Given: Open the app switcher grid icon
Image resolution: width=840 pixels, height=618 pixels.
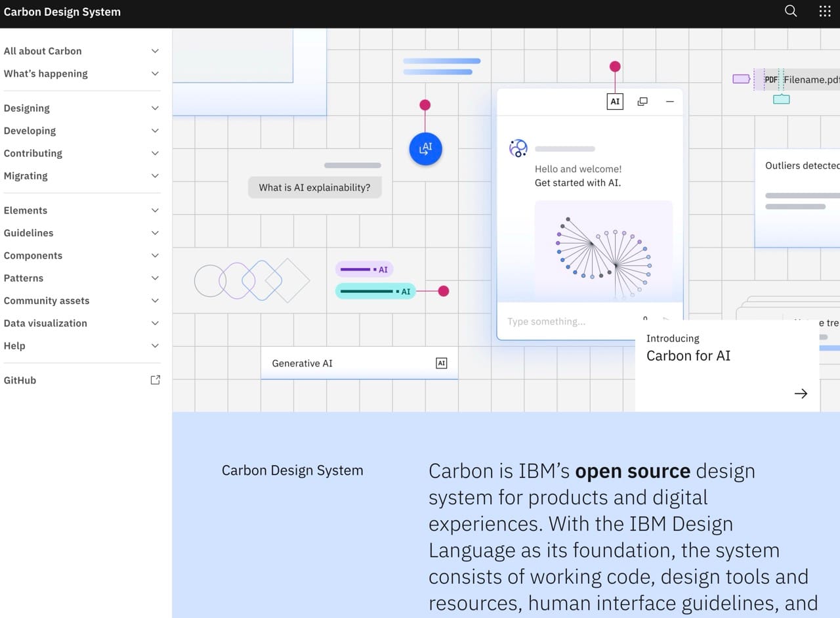Looking at the screenshot, I should pyautogui.click(x=825, y=11).
